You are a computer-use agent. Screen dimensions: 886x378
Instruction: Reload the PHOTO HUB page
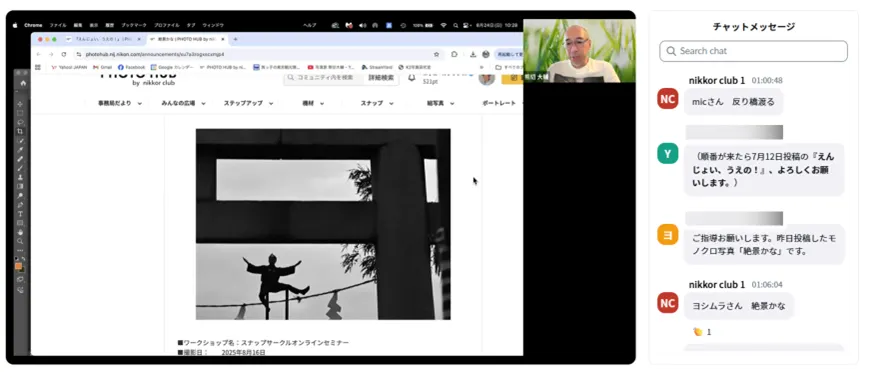click(x=63, y=54)
